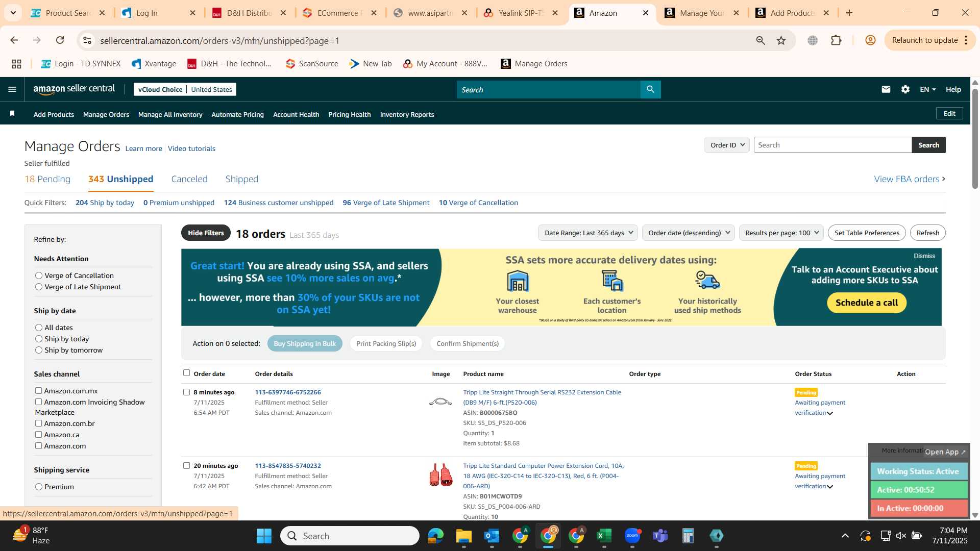Viewport: 980px width, 551px height.
Task: Open Outlook from the taskbar
Action: pyautogui.click(x=492, y=536)
